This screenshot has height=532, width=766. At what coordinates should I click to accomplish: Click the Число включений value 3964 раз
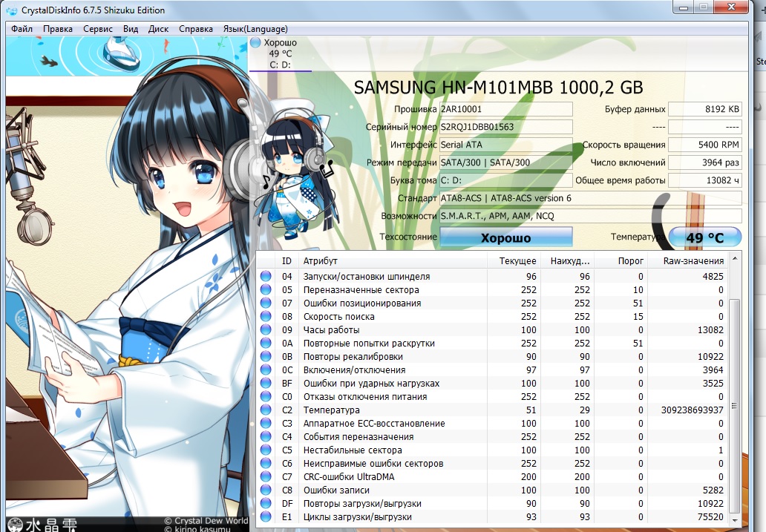point(705,162)
